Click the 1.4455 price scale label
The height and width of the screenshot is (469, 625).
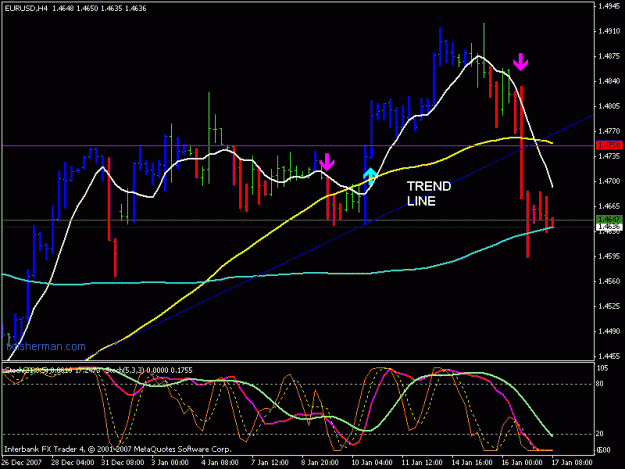(609, 357)
